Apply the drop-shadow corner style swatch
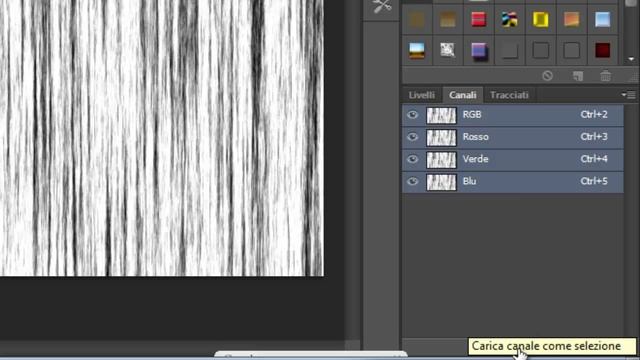The width and height of the screenshot is (640, 360). (x=509, y=51)
